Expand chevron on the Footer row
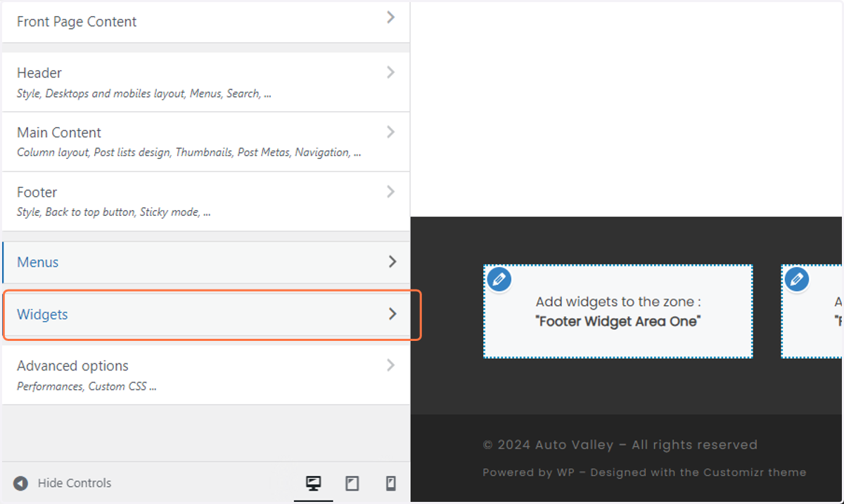Screen dimensions: 844x504 391,192
